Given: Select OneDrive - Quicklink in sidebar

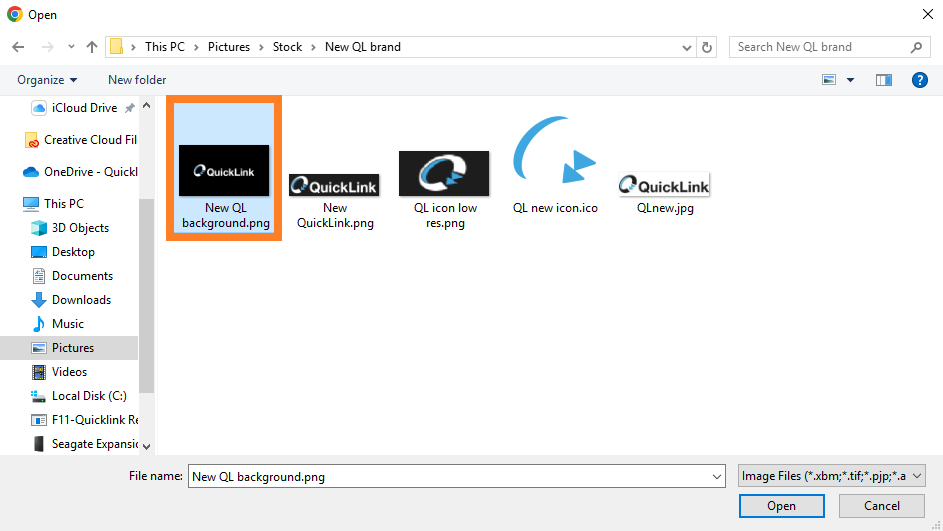Looking at the screenshot, I should tap(80, 172).
